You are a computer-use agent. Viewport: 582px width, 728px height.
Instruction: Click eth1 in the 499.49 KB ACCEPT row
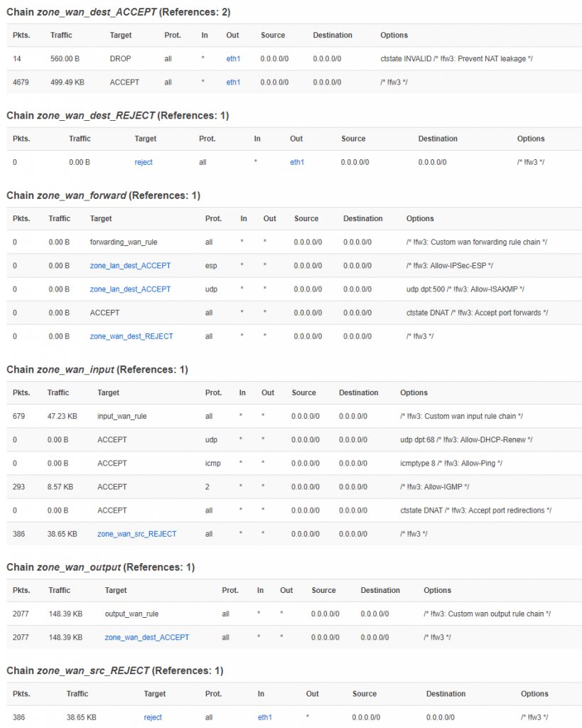point(233,82)
